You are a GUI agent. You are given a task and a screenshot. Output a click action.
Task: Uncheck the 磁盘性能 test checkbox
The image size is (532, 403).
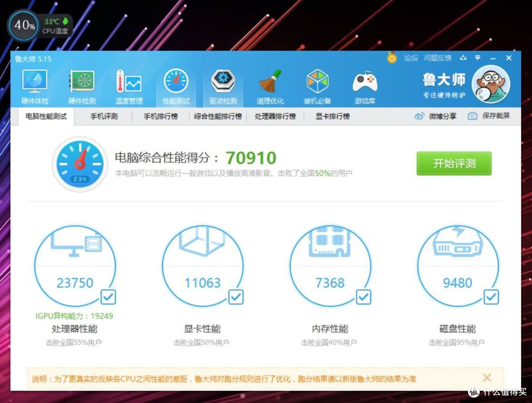(x=491, y=297)
